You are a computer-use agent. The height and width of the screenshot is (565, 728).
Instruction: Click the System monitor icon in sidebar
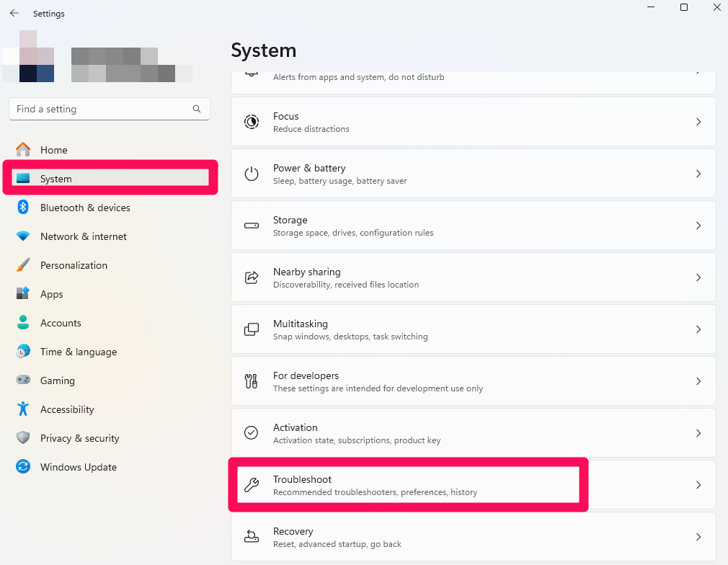click(23, 178)
